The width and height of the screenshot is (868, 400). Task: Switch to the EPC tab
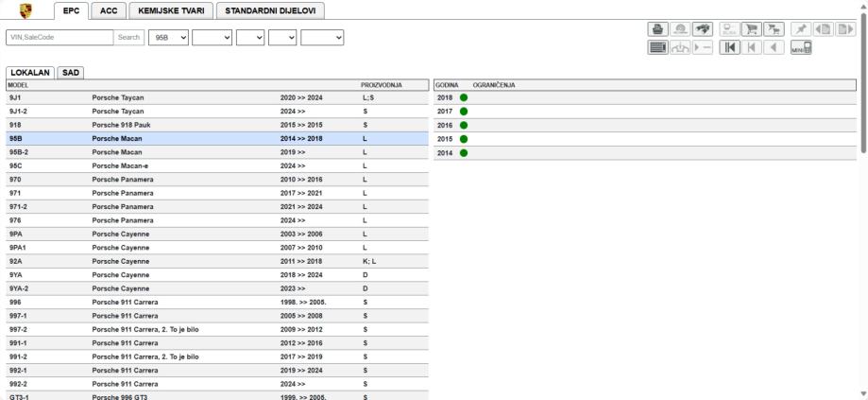72,10
